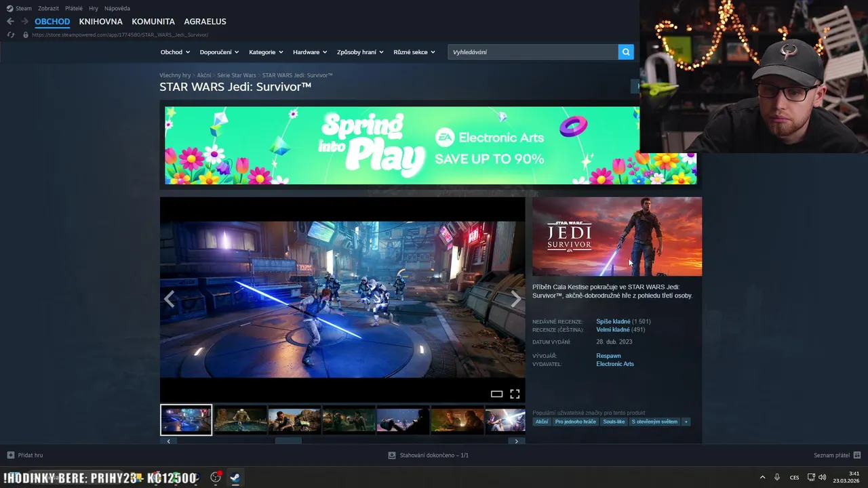868x488 pixels.
Task: Open Spíše kladné recent reviews link
Action: (613, 321)
